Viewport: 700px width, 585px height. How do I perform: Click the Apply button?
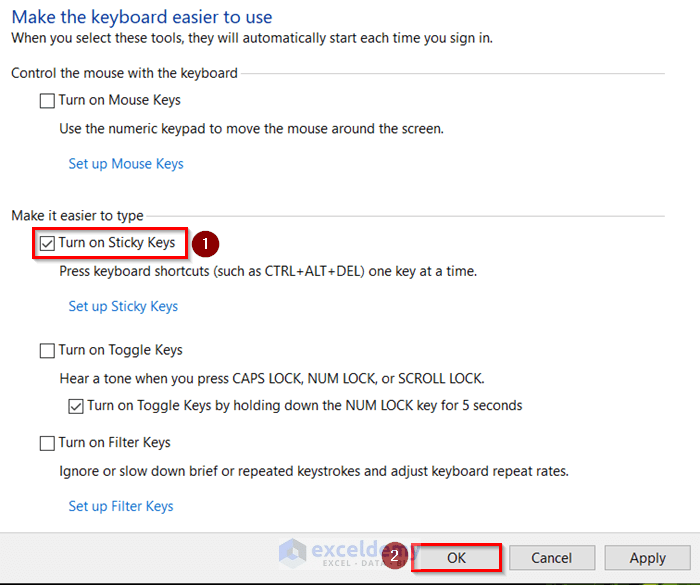coord(647,558)
